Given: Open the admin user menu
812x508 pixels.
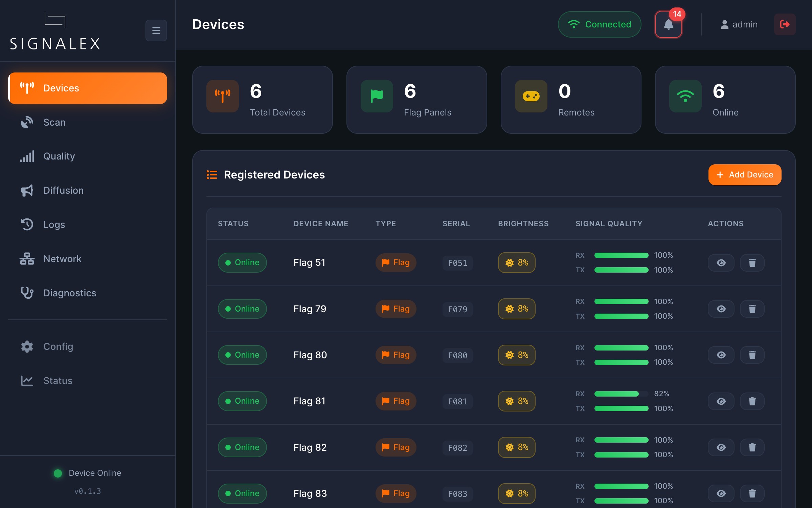Looking at the screenshot, I should [739, 24].
